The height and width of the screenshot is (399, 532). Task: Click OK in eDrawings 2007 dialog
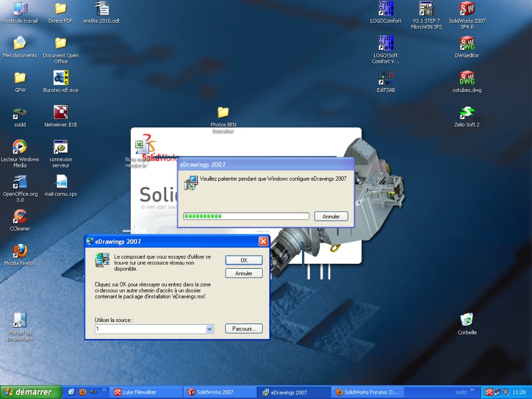(x=244, y=260)
